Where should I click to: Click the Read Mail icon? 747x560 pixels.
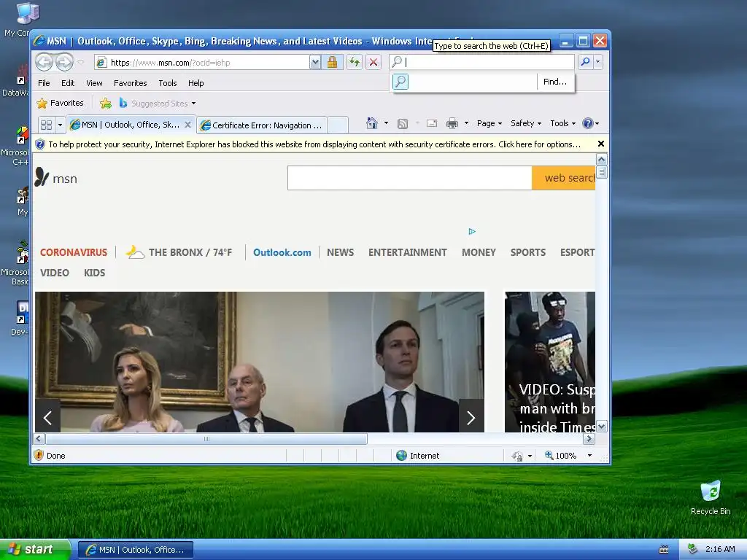point(432,124)
